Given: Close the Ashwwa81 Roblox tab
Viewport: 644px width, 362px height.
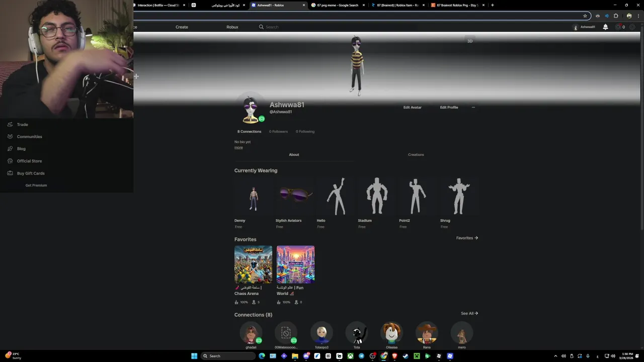Looking at the screenshot, I should point(303,5).
